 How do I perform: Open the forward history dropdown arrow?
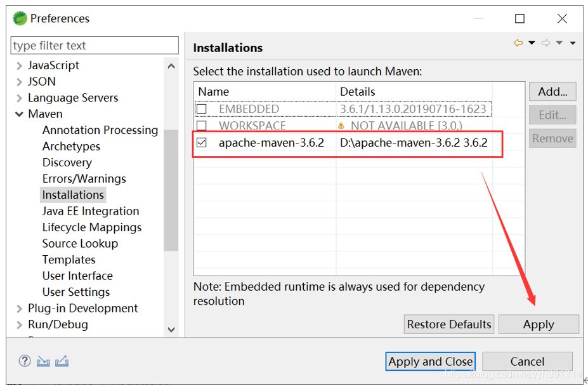click(x=559, y=43)
